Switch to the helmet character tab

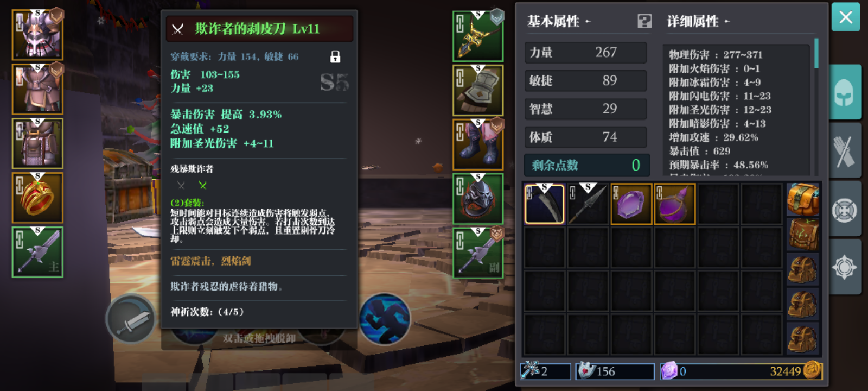pyautogui.click(x=845, y=92)
